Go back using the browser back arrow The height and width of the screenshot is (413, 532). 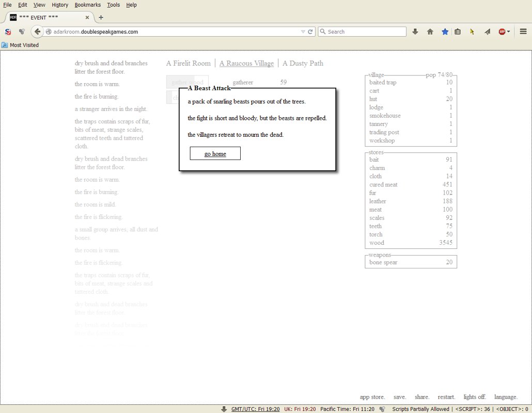pyautogui.click(x=37, y=31)
